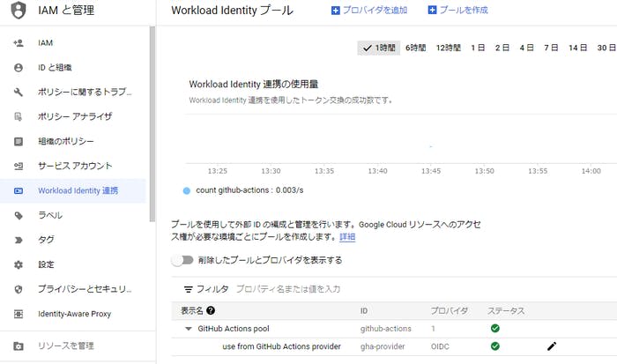The width and height of the screenshot is (617, 364).
Task: Click the green status check for GitHub Actions pool
Action: 495,328
